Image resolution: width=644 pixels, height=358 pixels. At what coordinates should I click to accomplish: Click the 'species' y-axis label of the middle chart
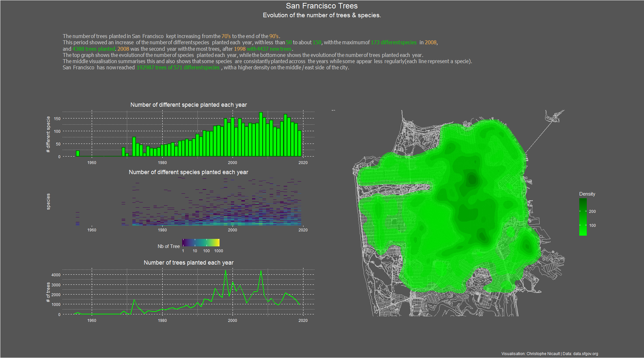pyautogui.click(x=48, y=201)
